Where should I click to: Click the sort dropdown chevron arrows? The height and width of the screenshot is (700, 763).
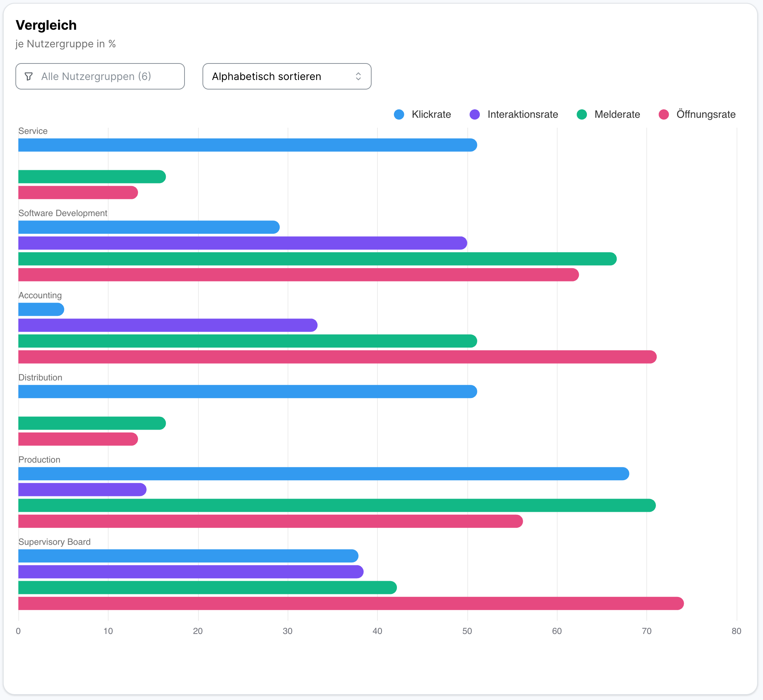(x=358, y=77)
